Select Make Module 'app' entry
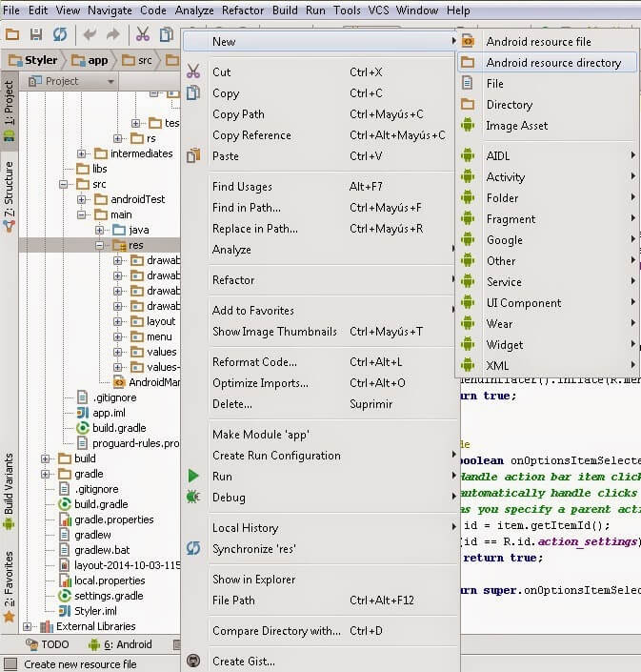The width and height of the screenshot is (641, 672). [319, 434]
